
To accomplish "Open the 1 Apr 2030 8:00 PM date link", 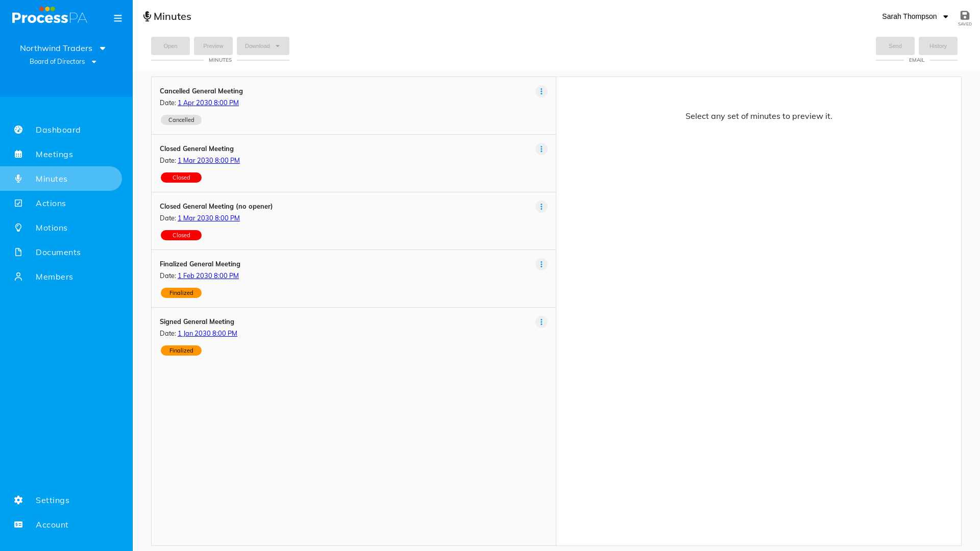I will click(208, 103).
